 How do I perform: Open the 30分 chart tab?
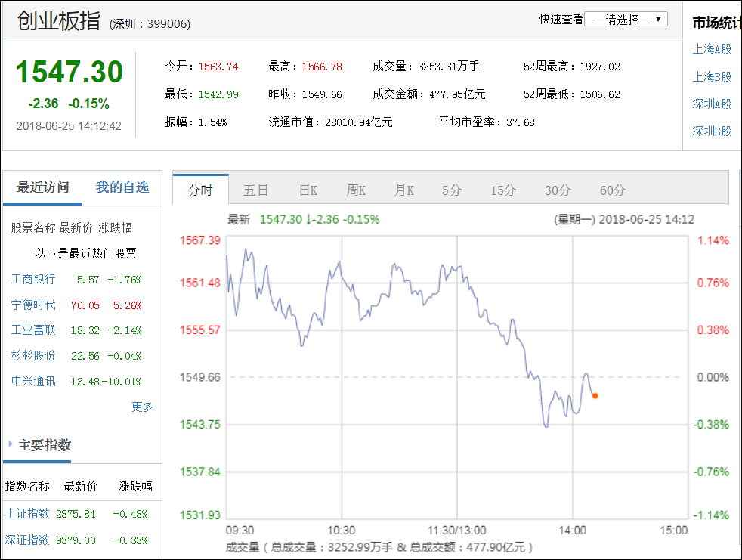pyautogui.click(x=558, y=190)
